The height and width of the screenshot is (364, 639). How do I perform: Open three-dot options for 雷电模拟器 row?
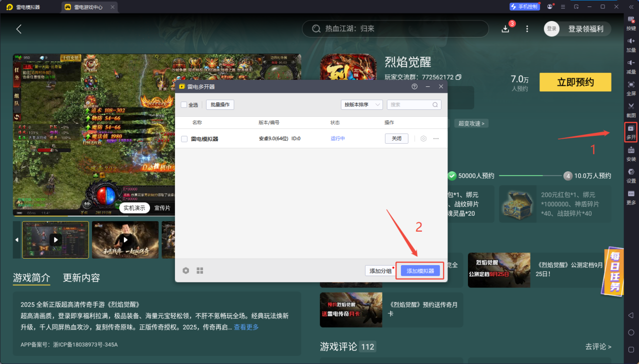[x=436, y=138]
